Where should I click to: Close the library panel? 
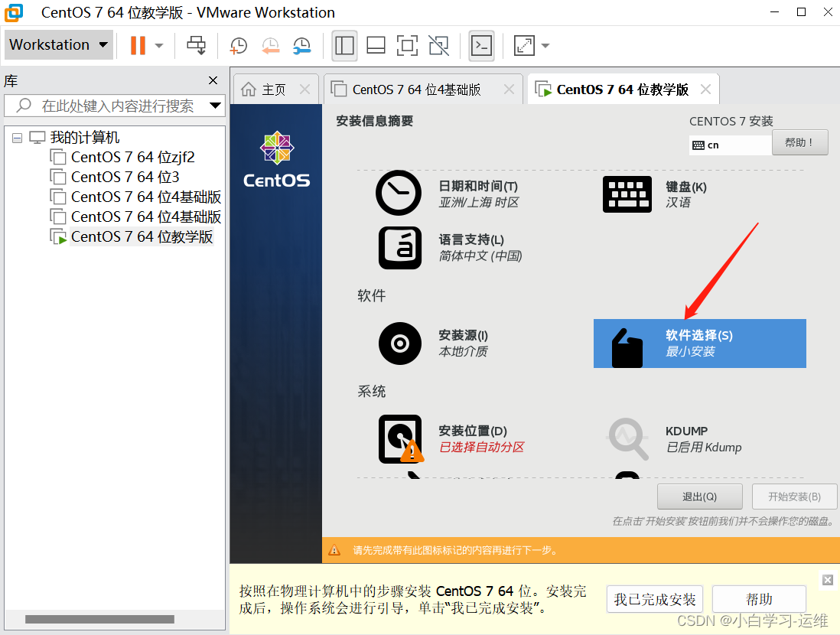[213, 80]
